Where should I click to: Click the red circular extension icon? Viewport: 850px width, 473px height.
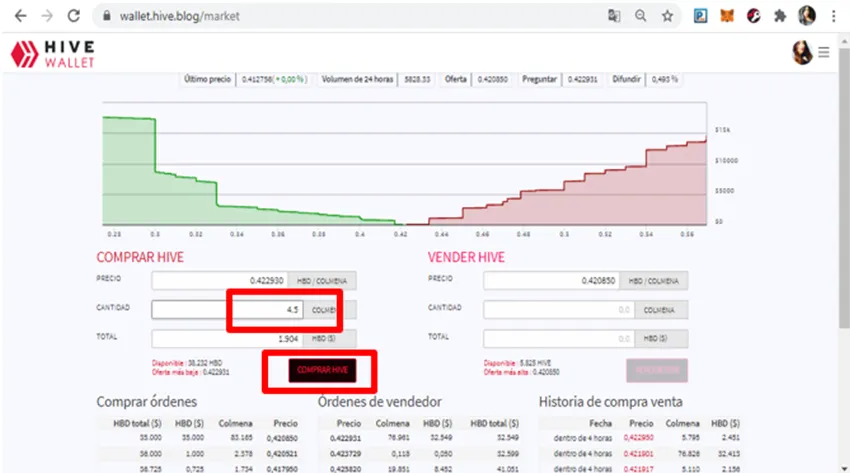coord(754,16)
